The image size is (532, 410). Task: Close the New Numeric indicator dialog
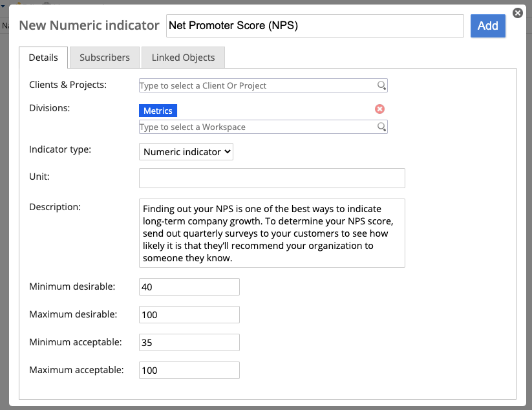click(517, 13)
